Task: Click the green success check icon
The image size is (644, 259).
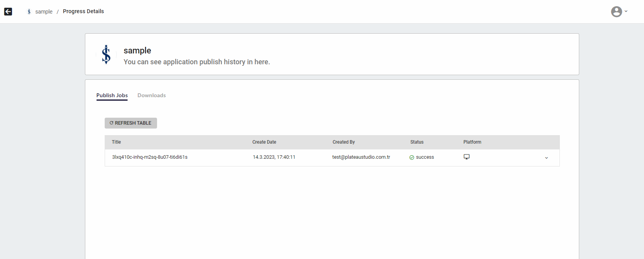Action: [412, 158]
